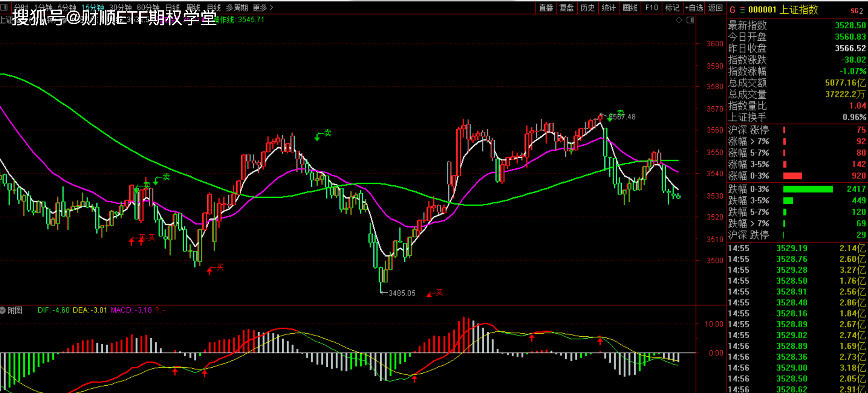Expand the 附图 sub-chart dropdown arrow
The image size is (868, 393).
(3, 310)
